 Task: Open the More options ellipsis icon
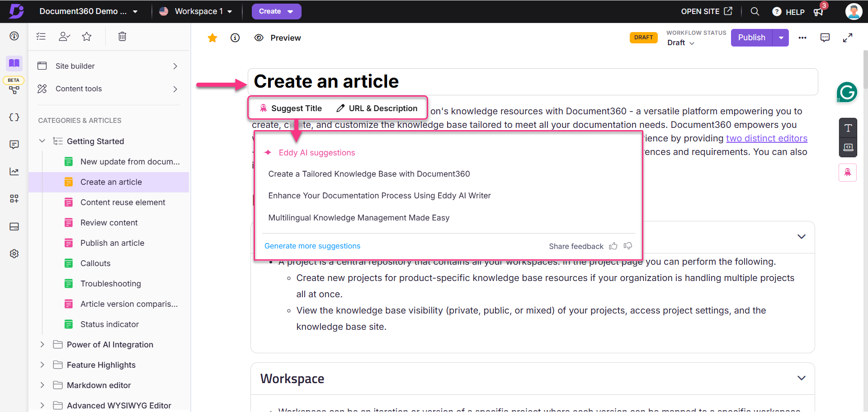pos(802,38)
